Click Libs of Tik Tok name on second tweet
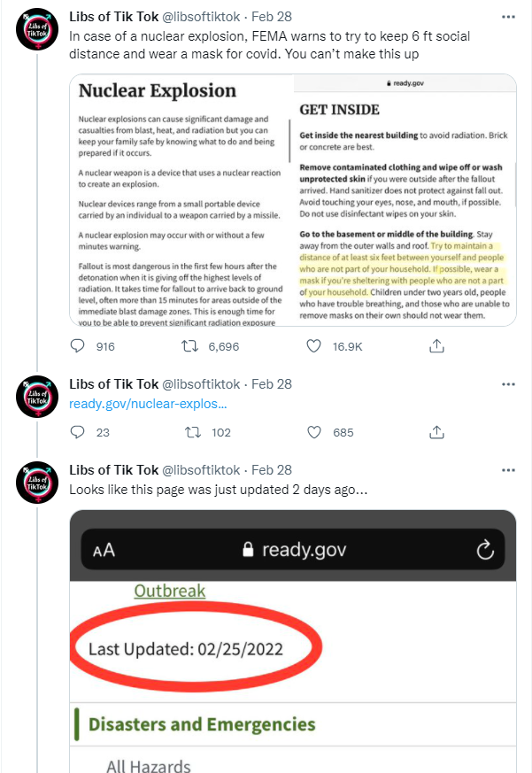Viewport: 532px width, 773px height. 113,384
